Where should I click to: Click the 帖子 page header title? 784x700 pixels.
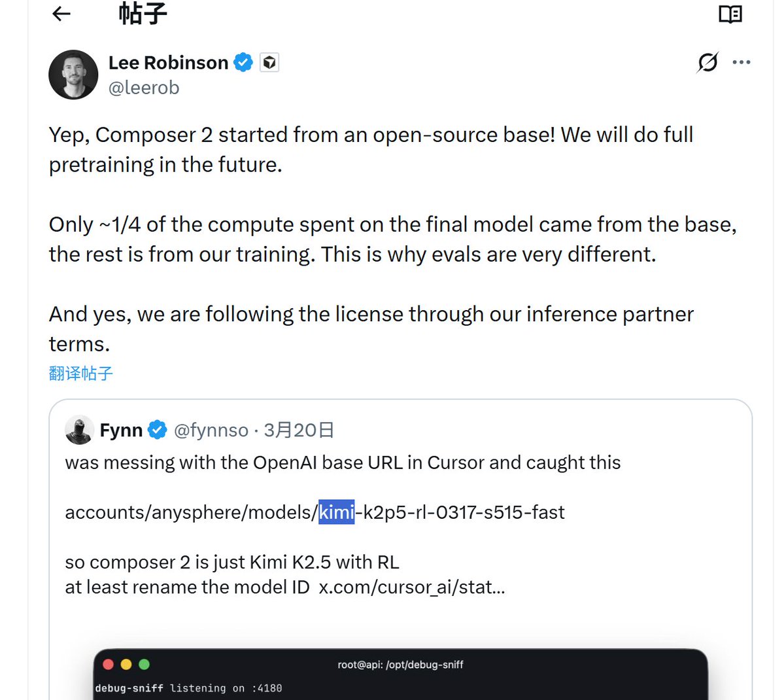[143, 14]
